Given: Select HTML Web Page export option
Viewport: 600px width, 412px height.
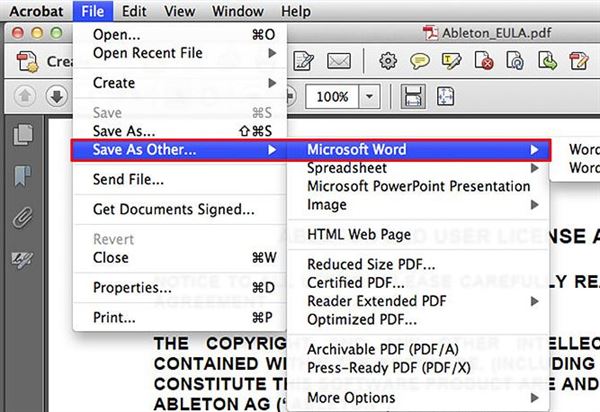Looking at the screenshot, I should 419,234.
